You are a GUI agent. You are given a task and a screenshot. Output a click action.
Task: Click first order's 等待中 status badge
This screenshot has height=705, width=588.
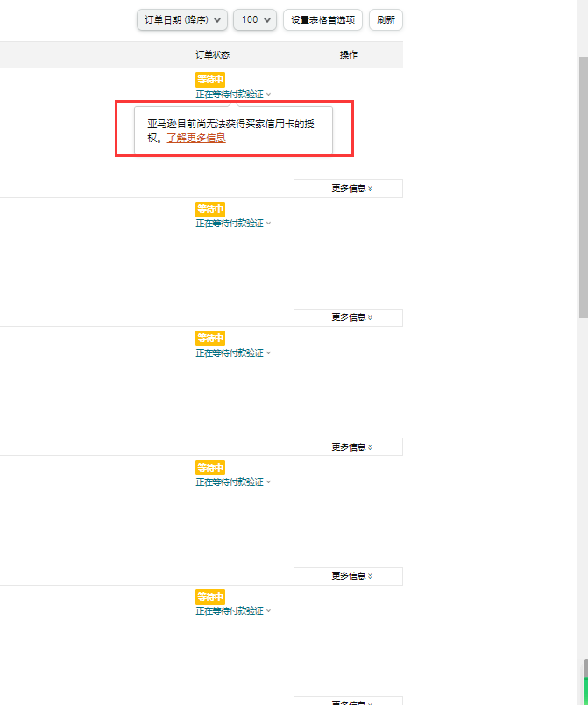pyautogui.click(x=210, y=80)
